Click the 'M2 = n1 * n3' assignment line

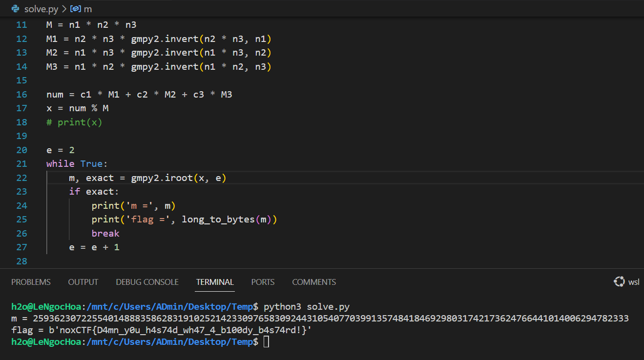(159, 52)
